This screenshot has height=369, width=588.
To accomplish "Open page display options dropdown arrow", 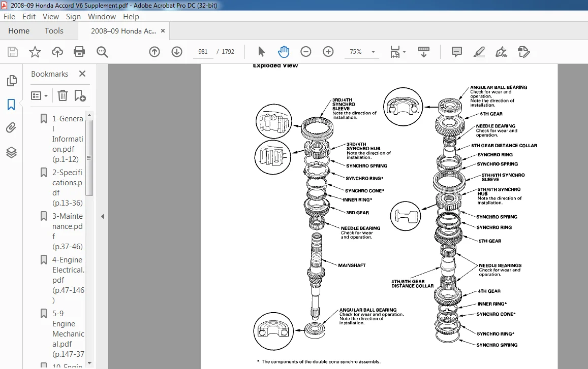I will (404, 52).
